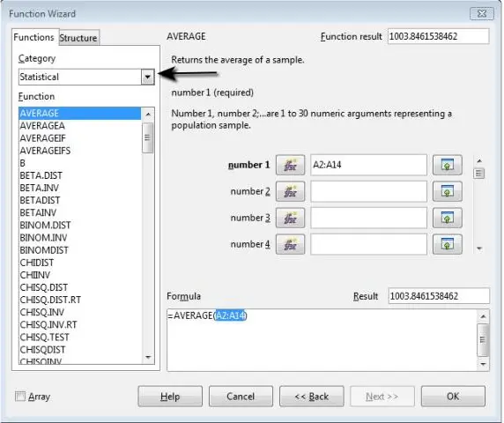504x423 pixels.
Task: Select CHIDIST in the function list
Action: tap(79, 263)
